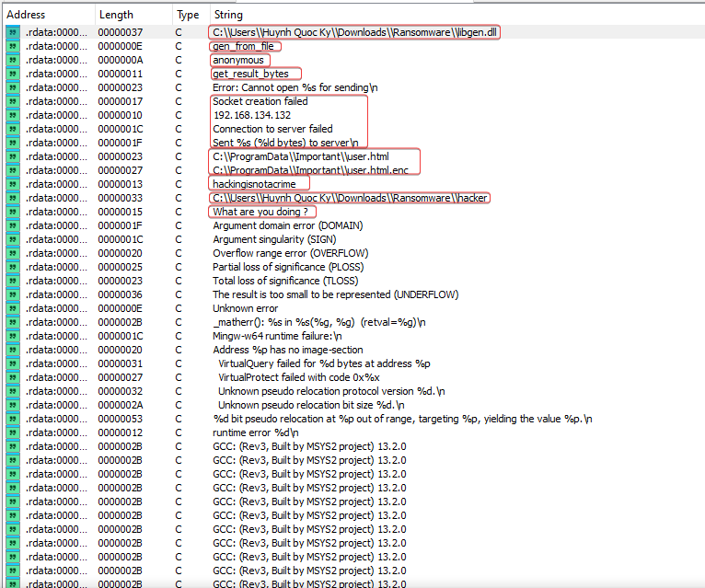
Task: Select the libgen.dll path string
Action: 354,32
